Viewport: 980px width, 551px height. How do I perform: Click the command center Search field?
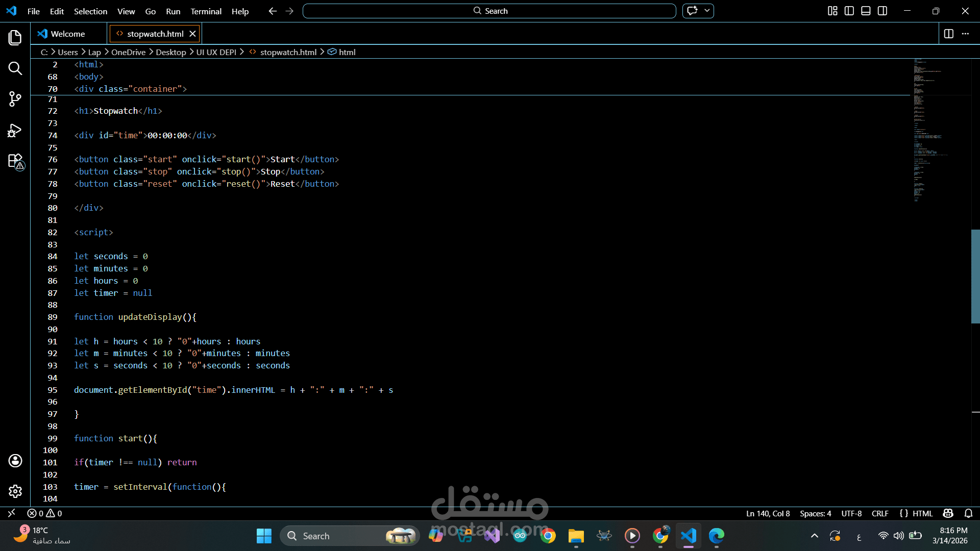click(489, 11)
